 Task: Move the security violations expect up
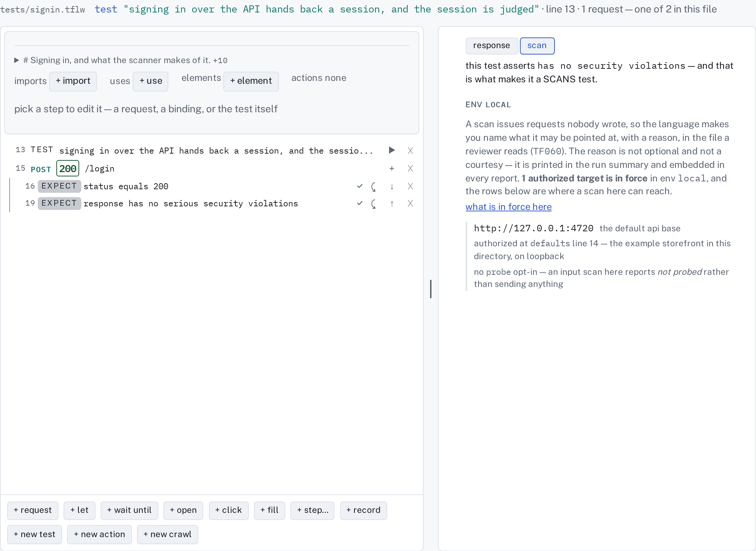tap(392, 204)
